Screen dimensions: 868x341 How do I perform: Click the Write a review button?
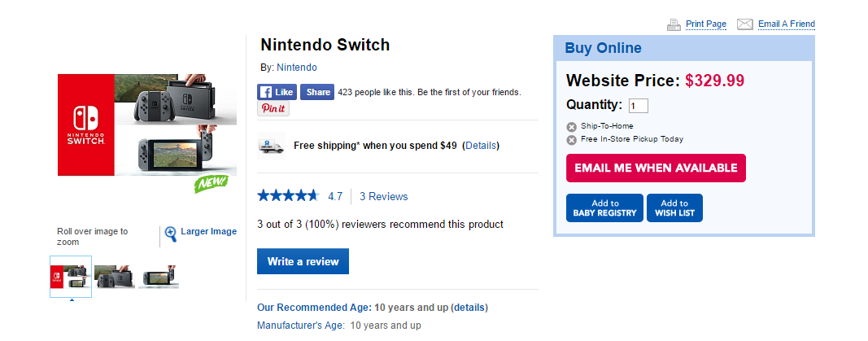point(303,262)
